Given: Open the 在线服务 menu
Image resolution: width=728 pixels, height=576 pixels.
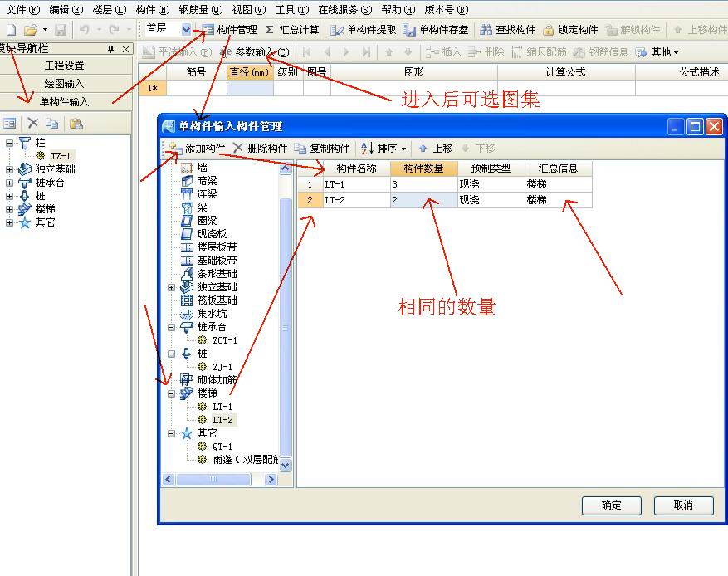Looking at the screenshot, I should coord(345,9).
